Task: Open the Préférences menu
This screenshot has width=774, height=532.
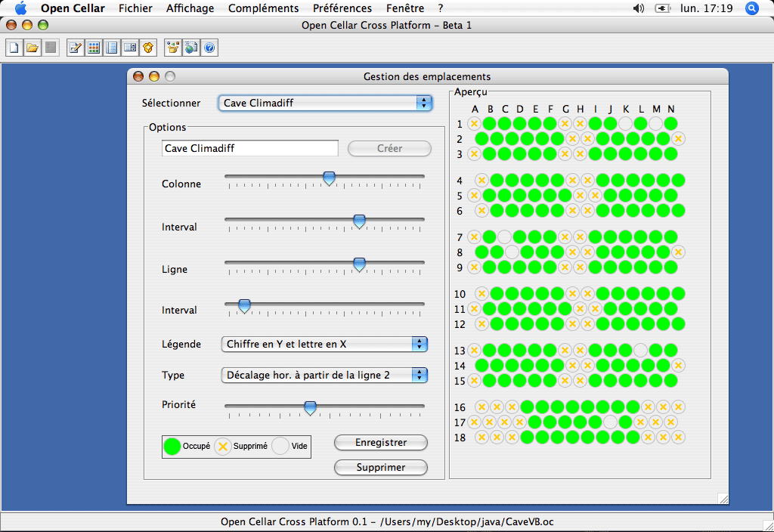Action: pyautogui.click(x=342, y=8)
